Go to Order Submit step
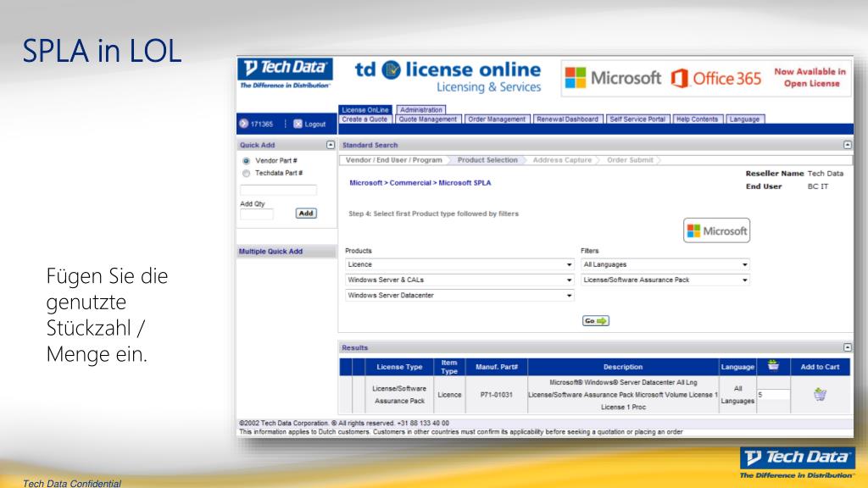Image resolution: width=868 pixels, height=488 pixels. coord(630,160)
